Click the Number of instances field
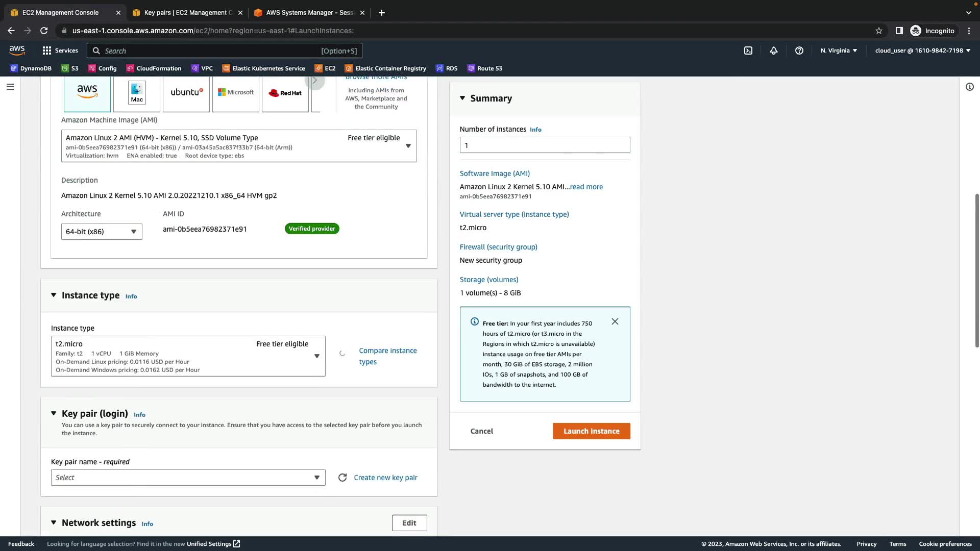980x551 pixels. coord(545,145)
